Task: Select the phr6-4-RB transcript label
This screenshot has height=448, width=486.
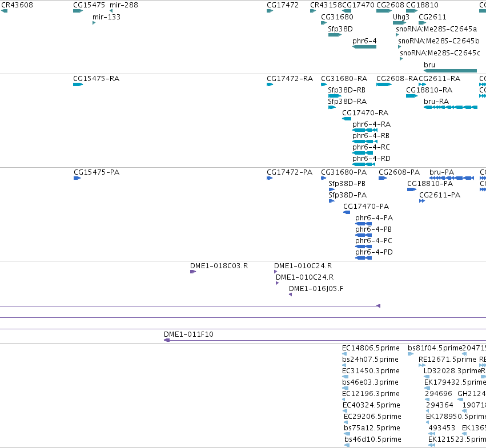Action: (371, 136)
